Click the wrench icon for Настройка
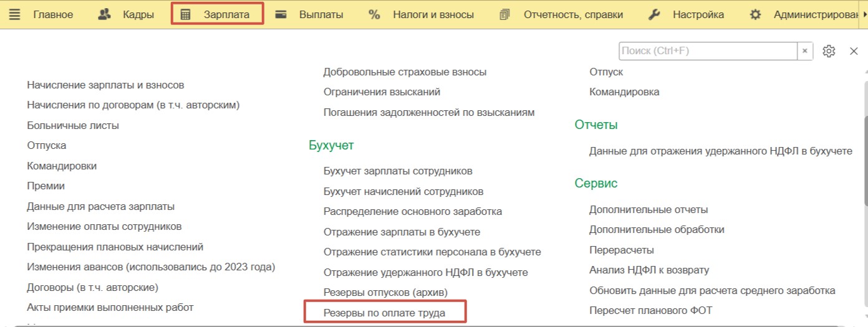The width and height of the screenshot is (868, 327). click(x=654, y=14)
